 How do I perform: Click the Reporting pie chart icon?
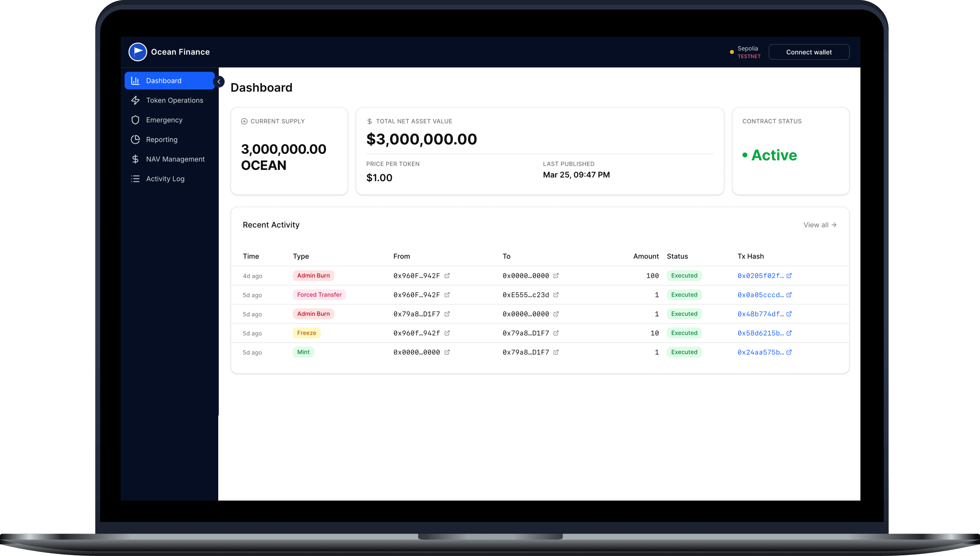click(x=135, y=140)
